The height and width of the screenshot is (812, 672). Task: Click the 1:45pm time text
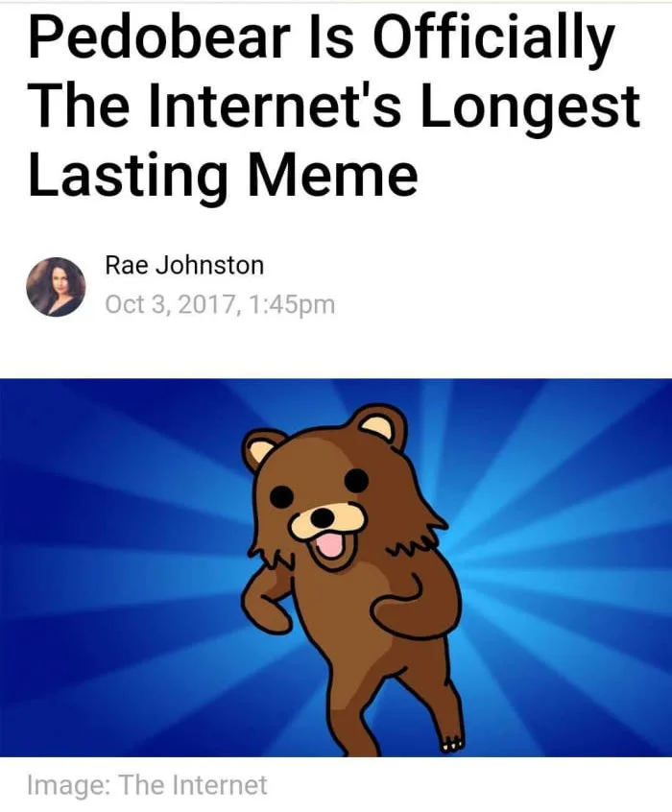[x=292, y=304]
